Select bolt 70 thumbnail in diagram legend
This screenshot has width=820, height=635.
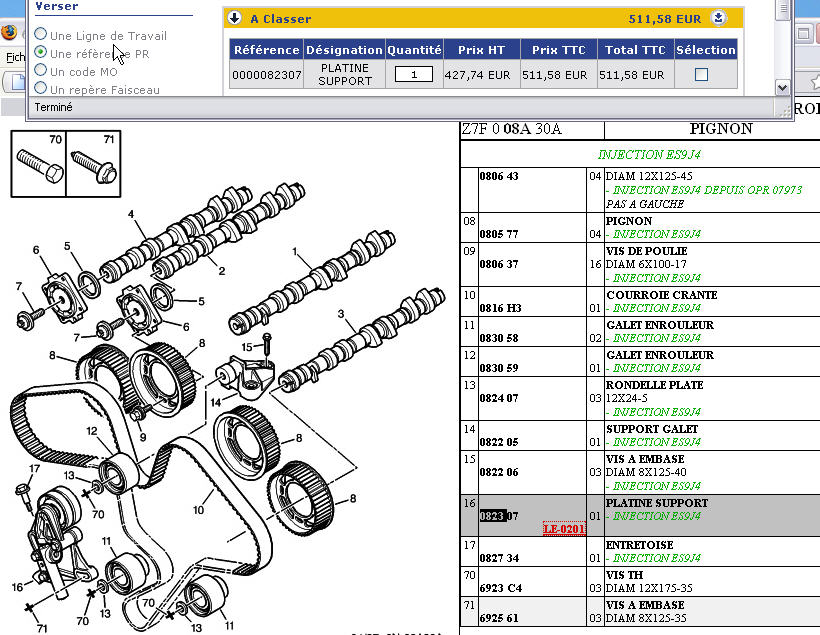click(39, 162)
